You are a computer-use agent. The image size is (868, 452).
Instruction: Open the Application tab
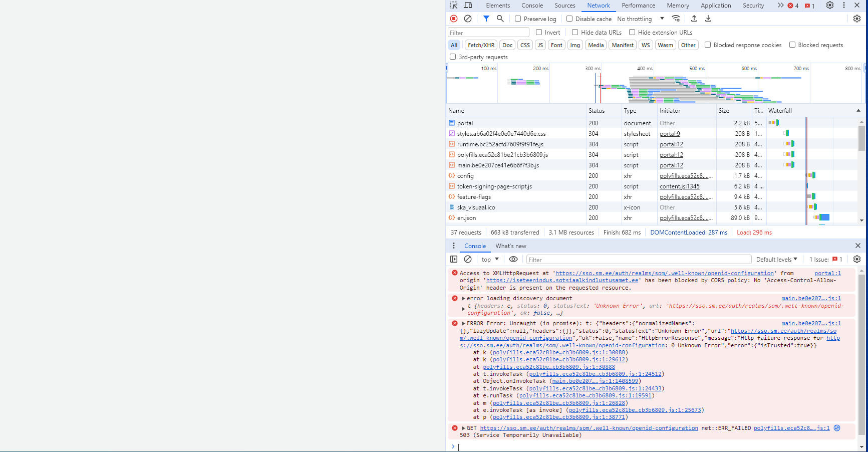[716, 6]
